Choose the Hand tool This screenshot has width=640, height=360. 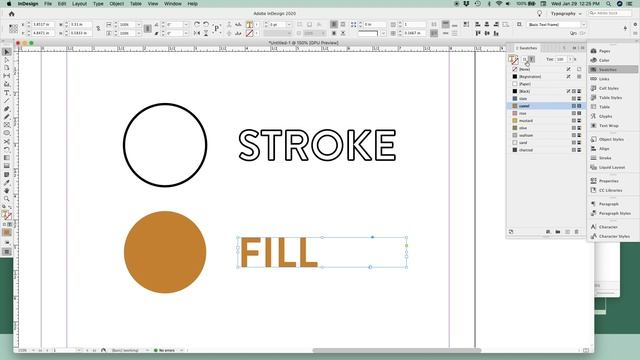tap(7, 191)
